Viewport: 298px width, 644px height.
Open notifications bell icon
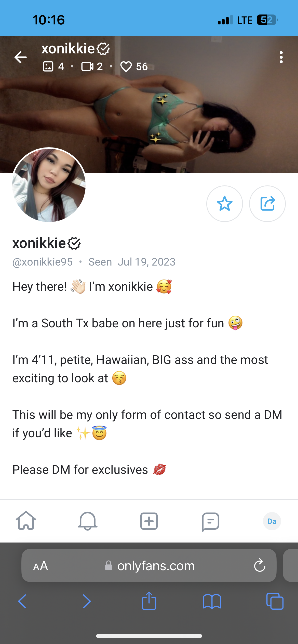(x=87, y=521)
